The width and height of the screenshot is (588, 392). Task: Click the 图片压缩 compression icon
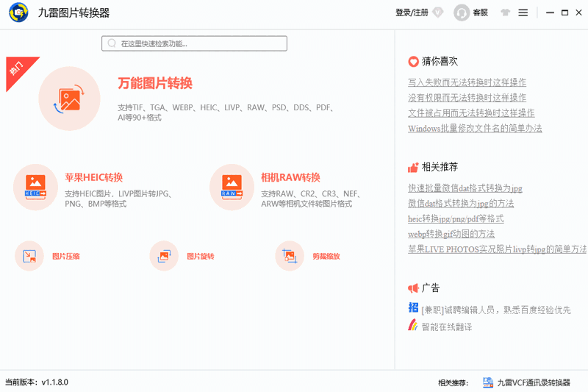tap(29, 256)
